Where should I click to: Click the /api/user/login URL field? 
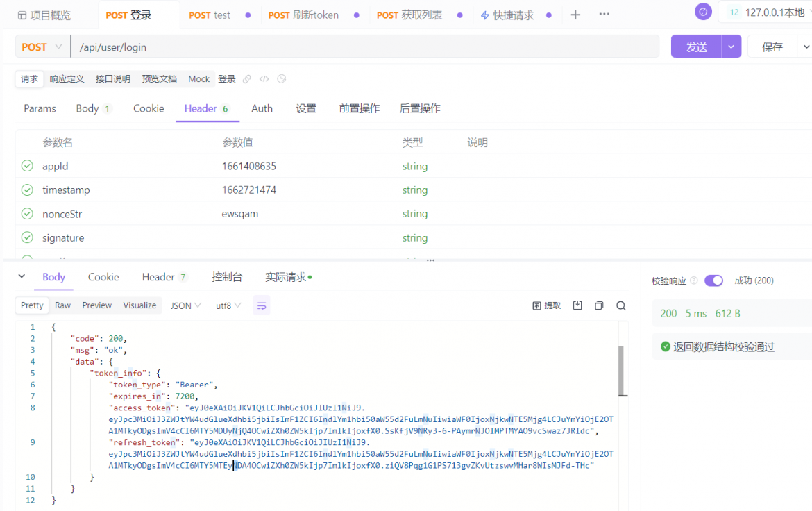click(365, 47)
